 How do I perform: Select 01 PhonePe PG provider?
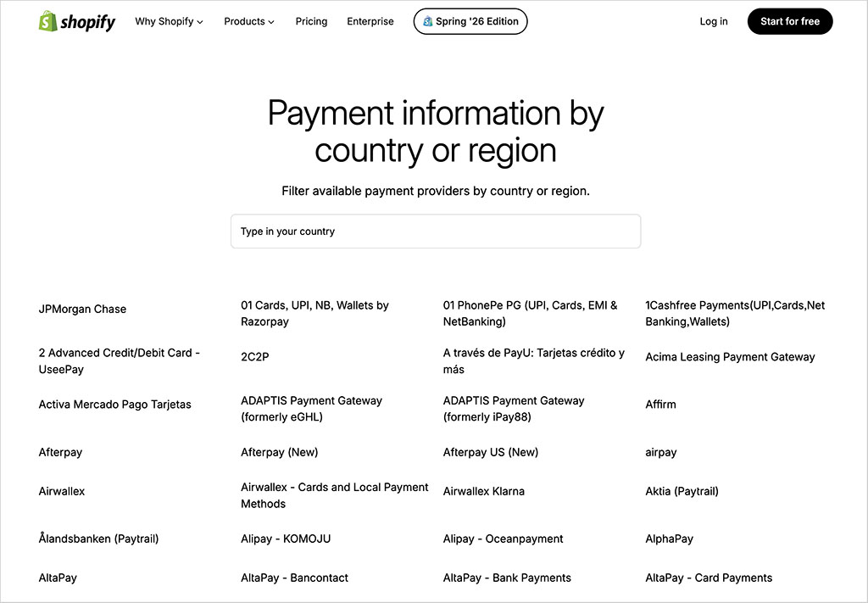[530, 314]
